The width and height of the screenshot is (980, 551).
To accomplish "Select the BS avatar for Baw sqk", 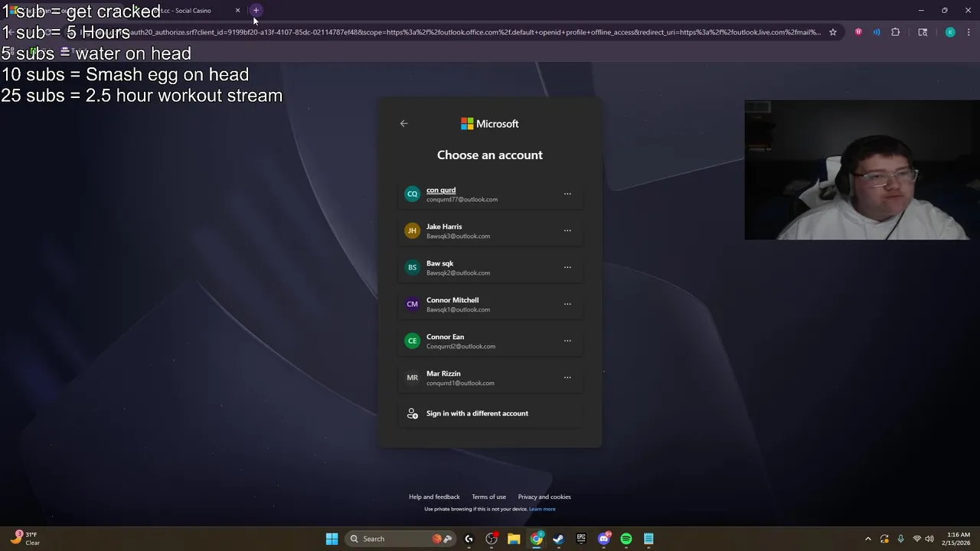I will pos(412,267).
